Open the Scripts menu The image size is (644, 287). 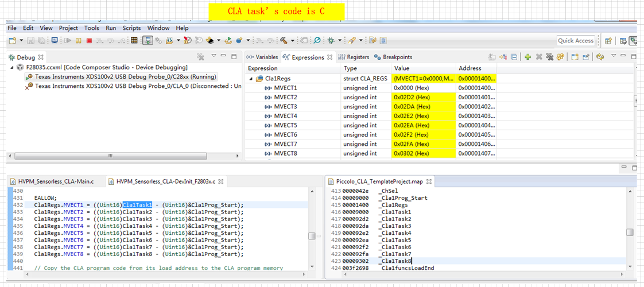click(x=131, y=28)
